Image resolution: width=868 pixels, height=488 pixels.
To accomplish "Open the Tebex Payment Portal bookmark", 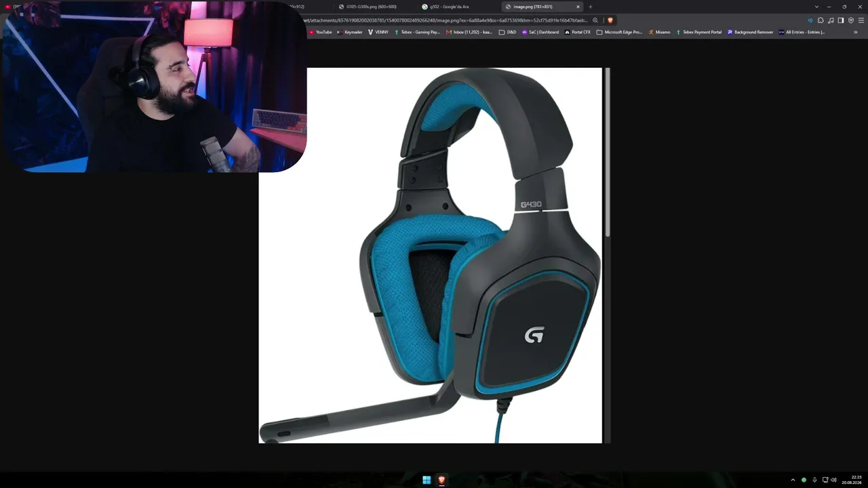I will coord(699,32).
